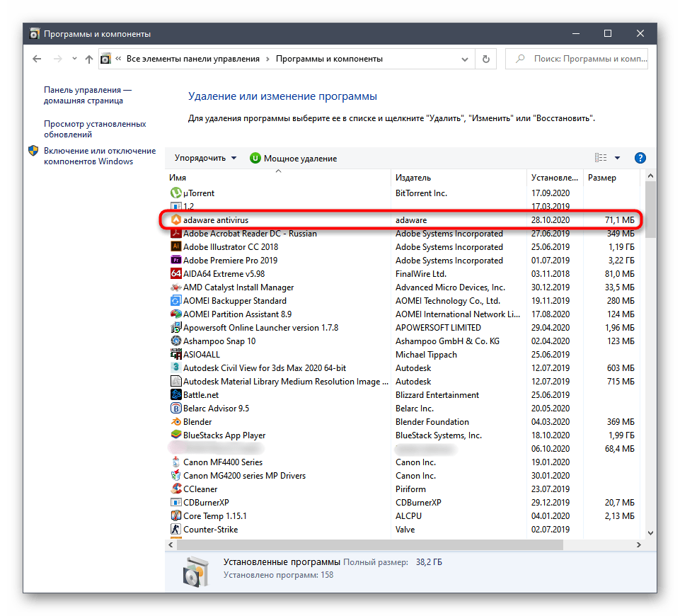Open the Упорядочить dropdown menu
The width and height of the screenshot is (680, 616).
[205, 158]
